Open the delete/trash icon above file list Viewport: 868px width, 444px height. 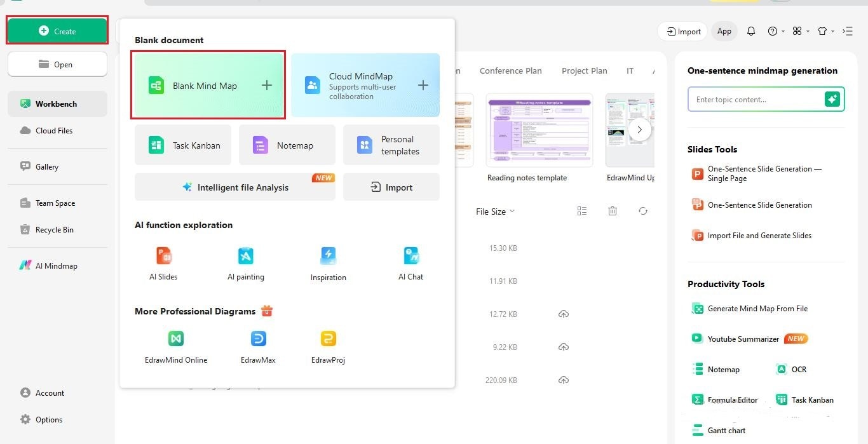click(612, 210)
